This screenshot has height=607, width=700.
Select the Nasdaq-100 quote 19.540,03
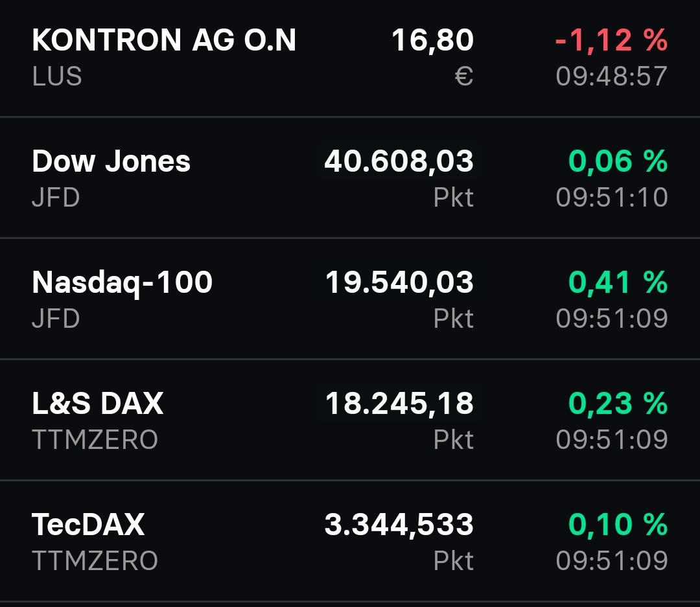(398, 282)
